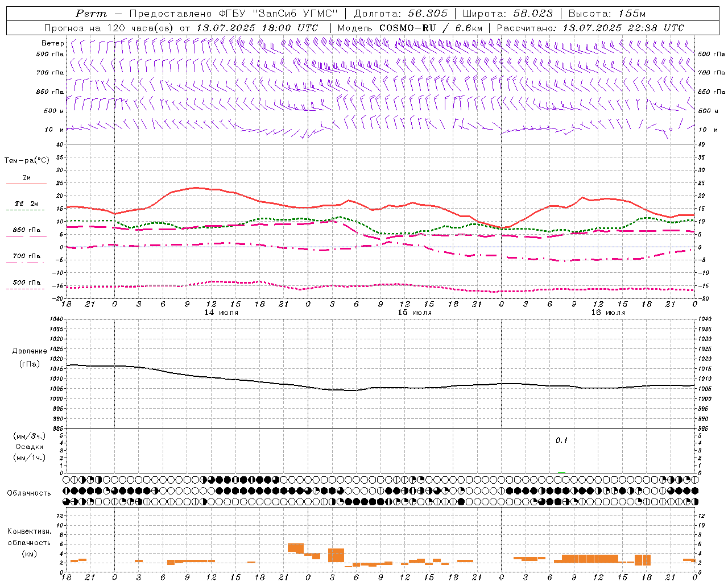
Task: Click the station name Perm in header
Action: tap(91, 14)
